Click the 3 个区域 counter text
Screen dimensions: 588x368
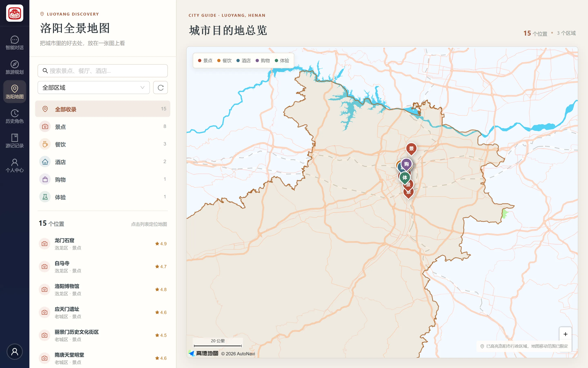tap(566, 33)
